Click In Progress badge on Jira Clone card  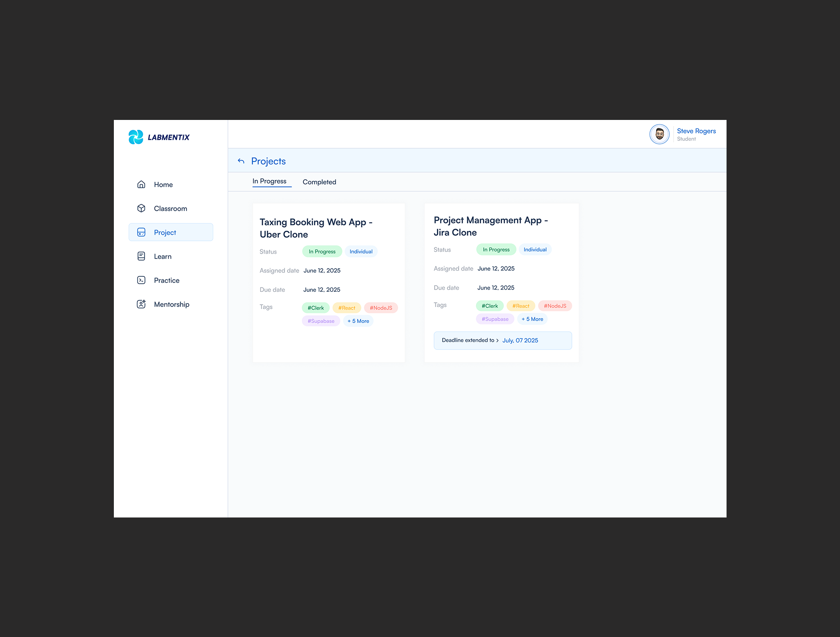(496, 250)
